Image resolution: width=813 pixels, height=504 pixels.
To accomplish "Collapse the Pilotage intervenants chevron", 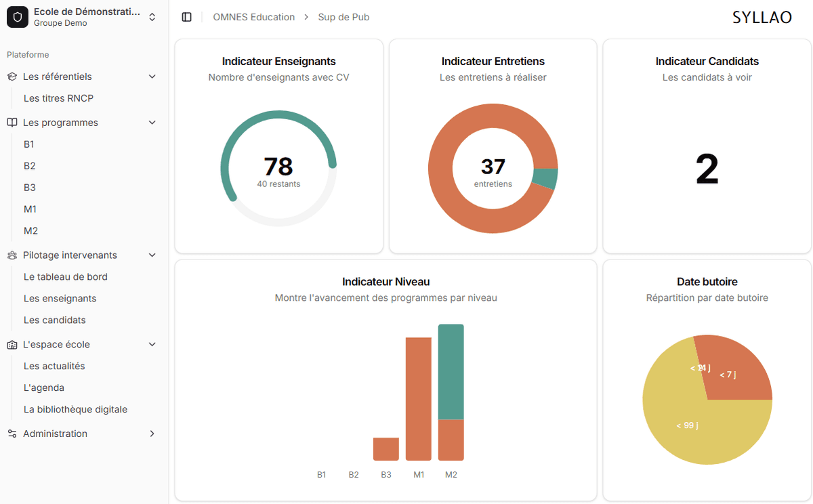I will [x=152, y=255].
